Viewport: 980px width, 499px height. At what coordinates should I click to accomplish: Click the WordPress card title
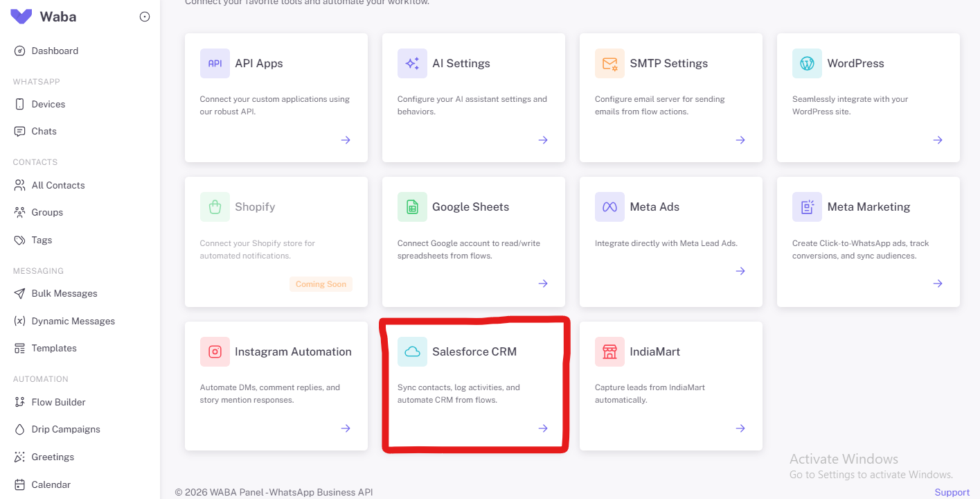[855, 63]
